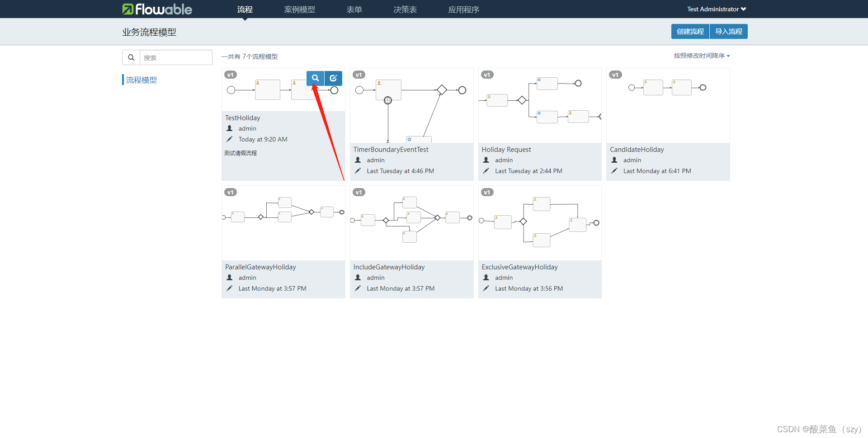This screenshot has height=438, width=868.
Task: Click the Flowable logo
Action: [157, 9]
